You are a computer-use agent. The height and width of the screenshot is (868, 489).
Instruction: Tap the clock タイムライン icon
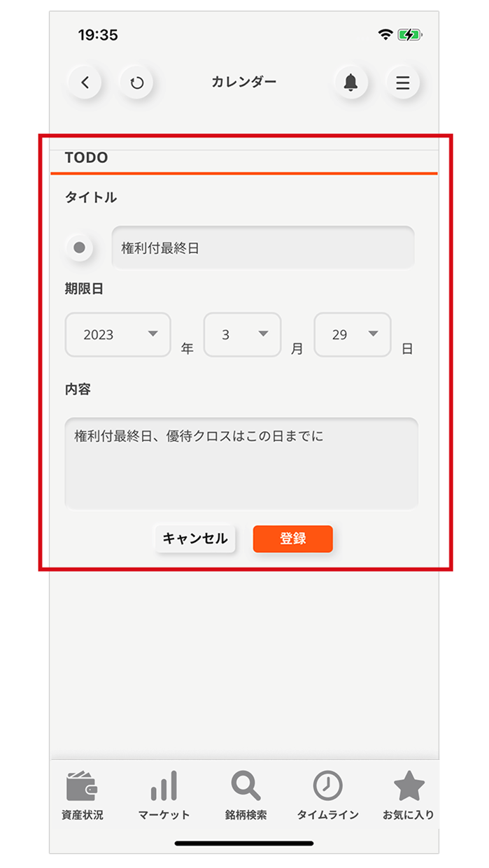tap(327, 786)
